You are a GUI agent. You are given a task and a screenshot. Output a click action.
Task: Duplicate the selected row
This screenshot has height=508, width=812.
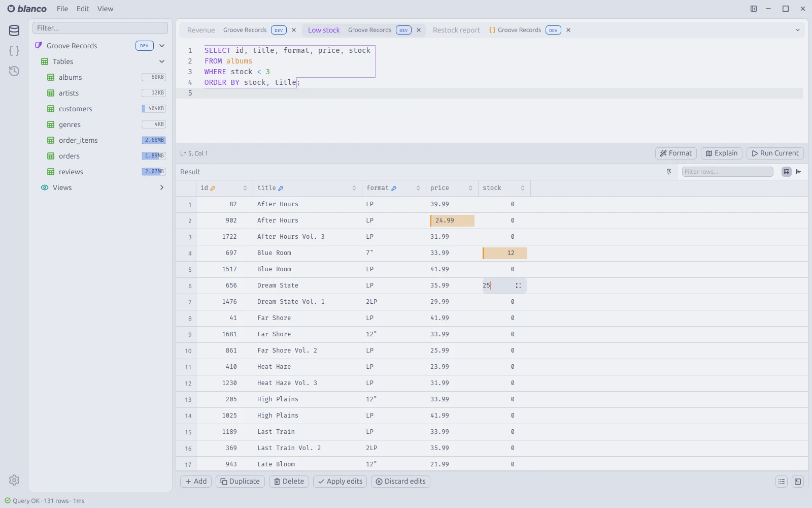click(240, 482)
